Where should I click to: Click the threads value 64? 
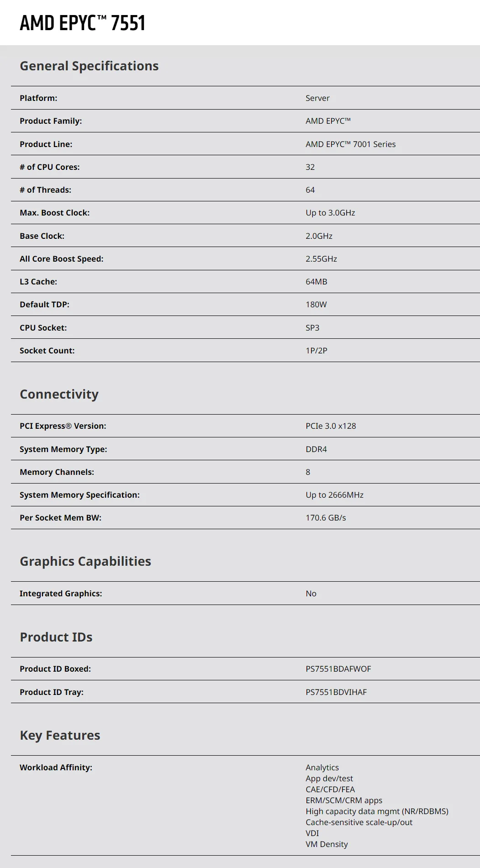(x=310, y=190)
